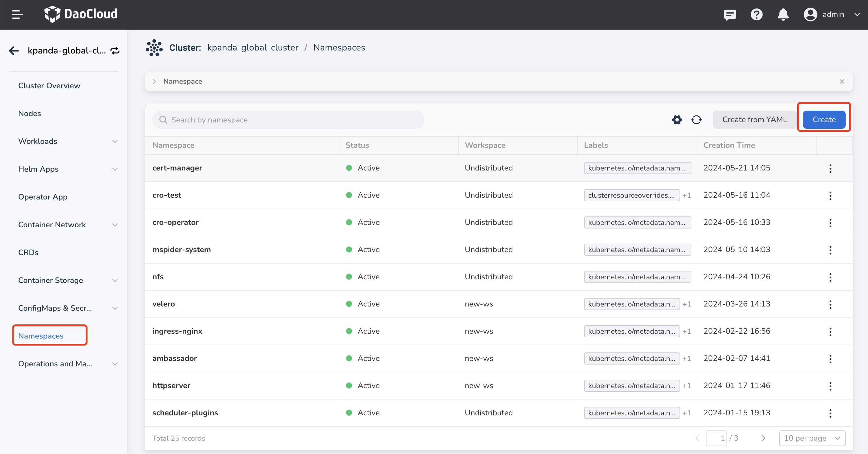
Task: Open the hamburger navigation menu
Action: [x=17, y=15]
